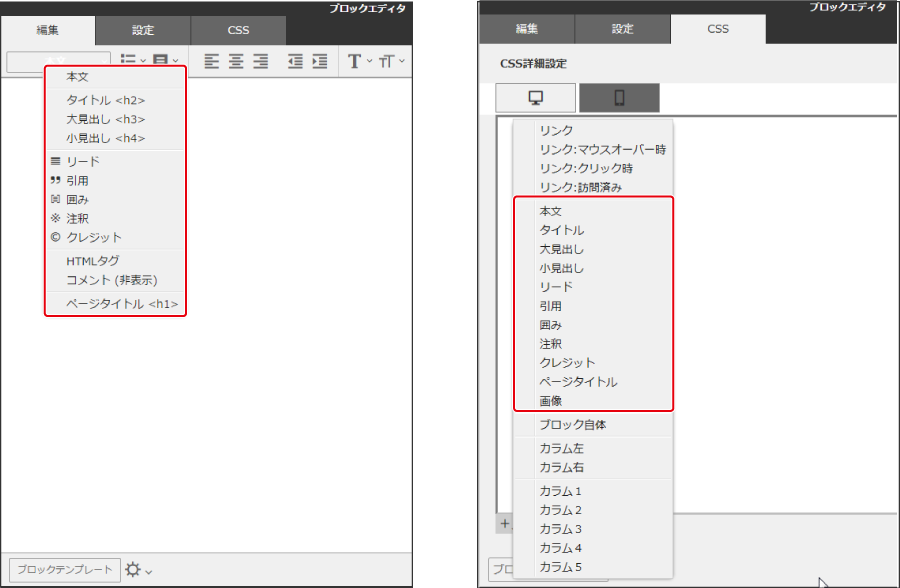The width and height of the screenshot is (900, 588).
Task: Select 本文 in the CSS menu
Action: (593, 211)
